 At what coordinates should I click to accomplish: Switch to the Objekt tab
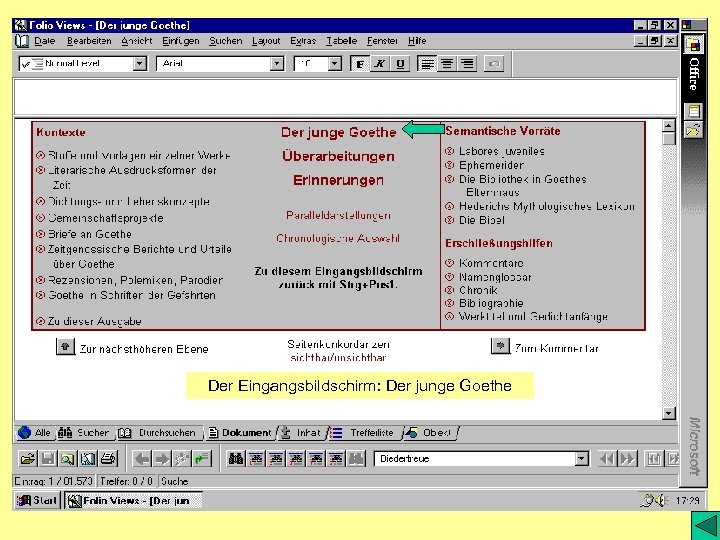[x=429, y=433]
